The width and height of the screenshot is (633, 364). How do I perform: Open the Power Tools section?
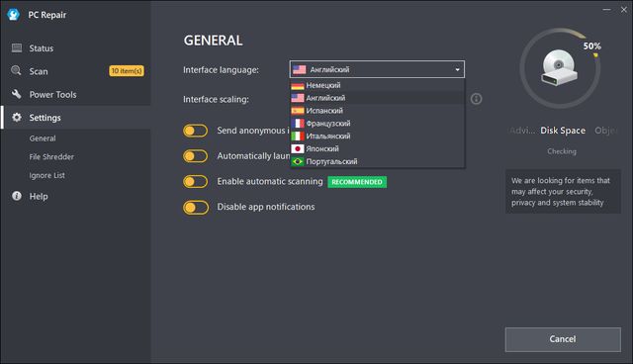coord(76,94)
